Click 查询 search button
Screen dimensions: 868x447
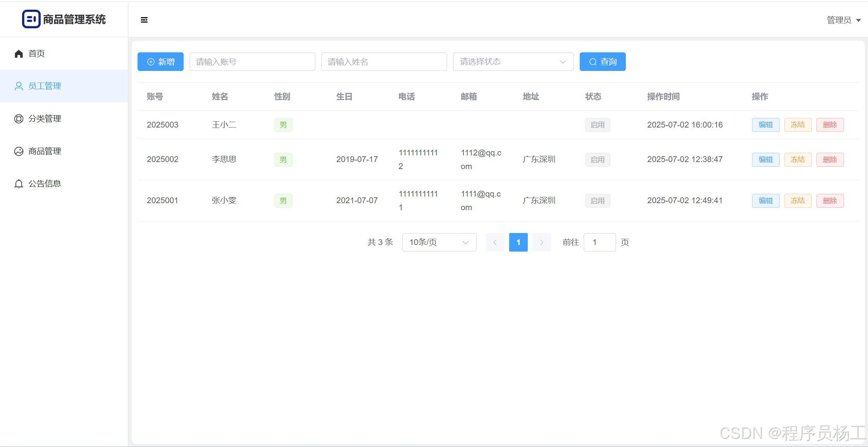tap(602, 62)
